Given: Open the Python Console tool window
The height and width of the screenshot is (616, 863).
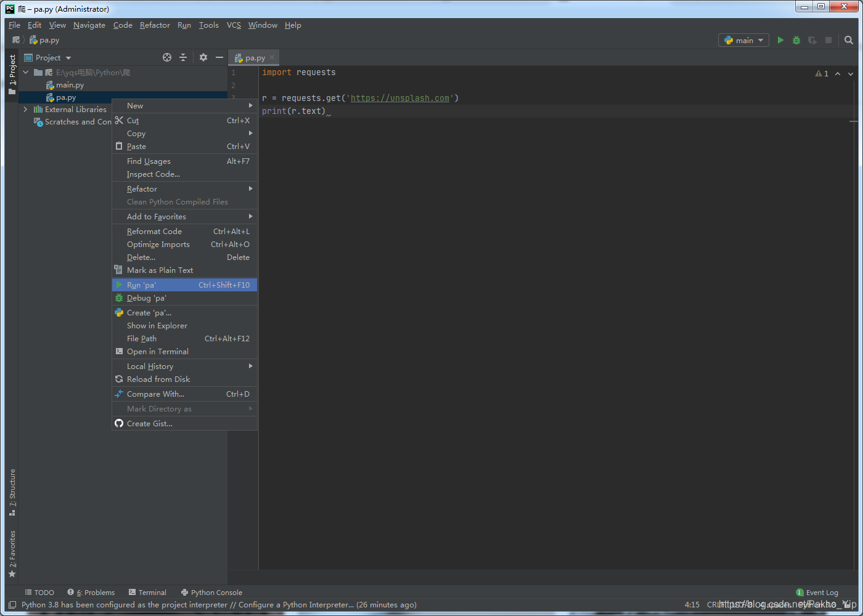Looking at the screenshot, I should (211, 593).
